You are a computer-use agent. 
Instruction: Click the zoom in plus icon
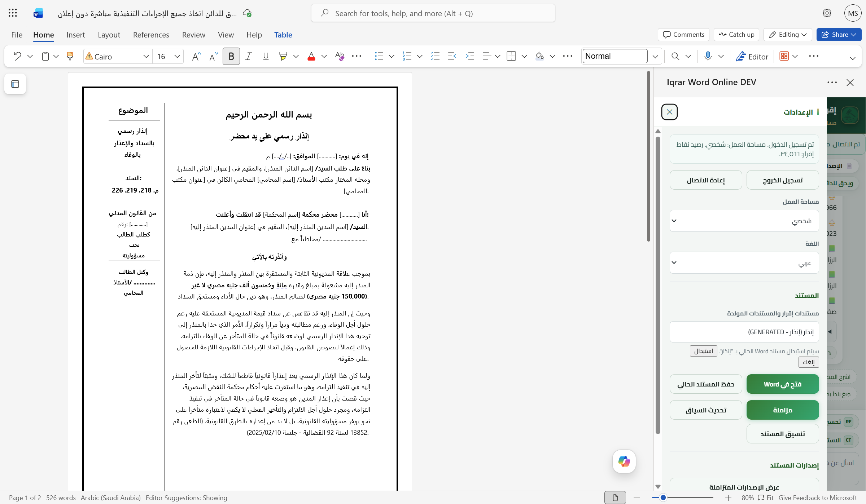click(x=728, y=498)
